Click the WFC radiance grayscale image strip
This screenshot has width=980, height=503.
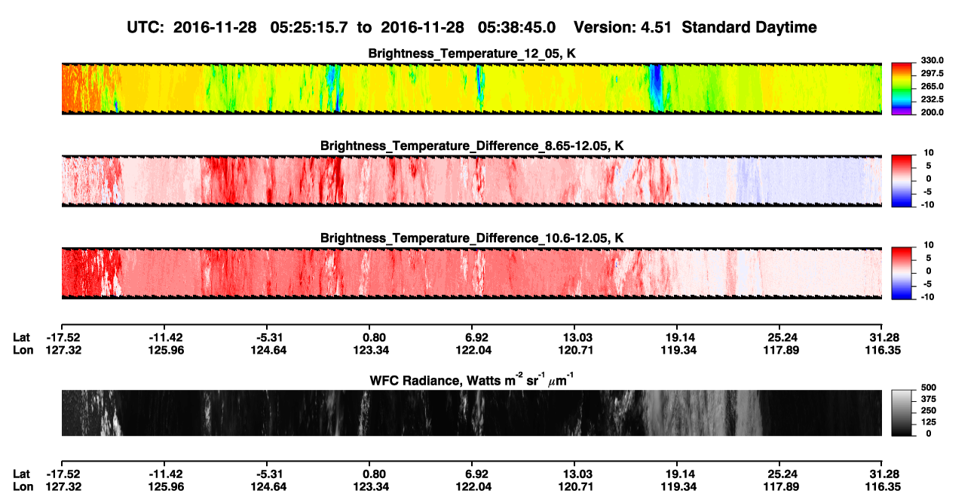tap(471, 413)
